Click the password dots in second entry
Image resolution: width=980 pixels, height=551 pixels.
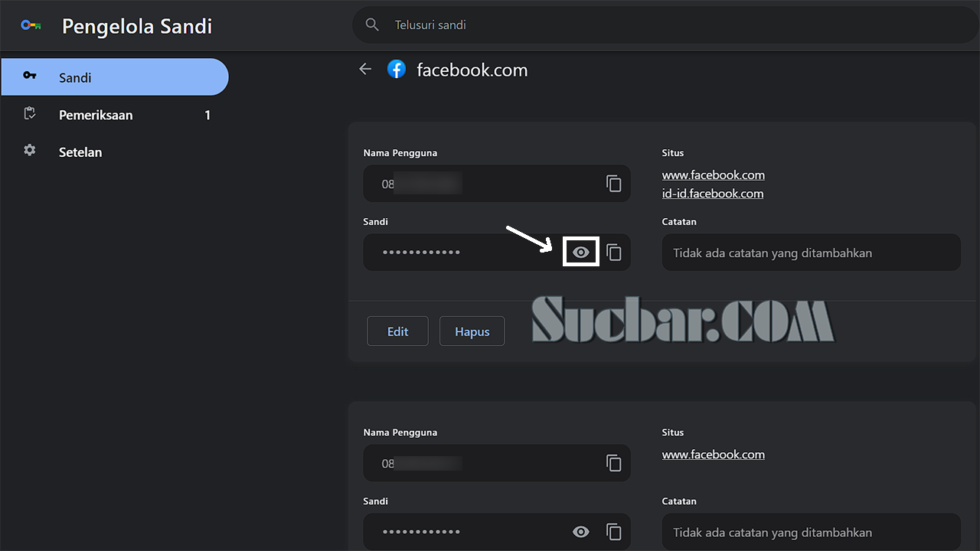click(421, 532)
